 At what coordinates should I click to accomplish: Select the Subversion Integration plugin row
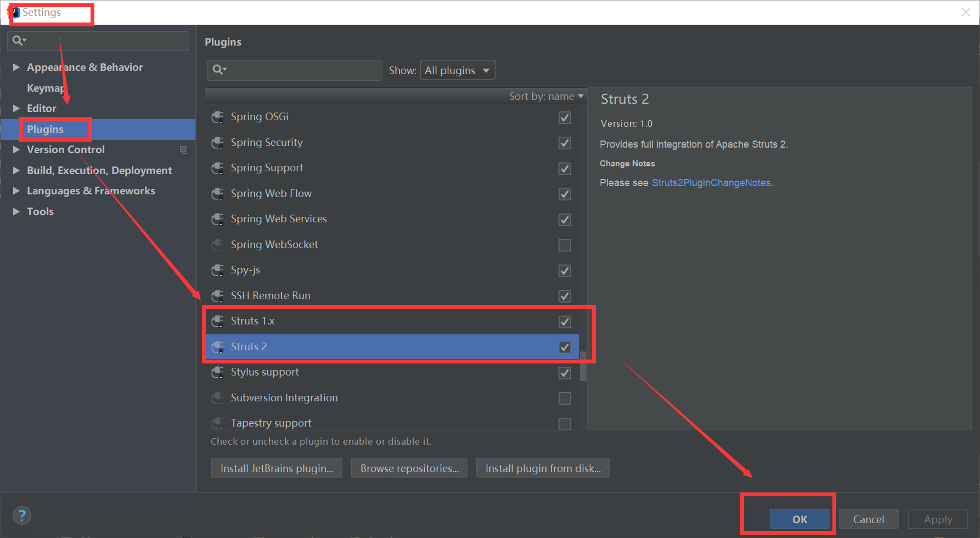pyautogui.click(x=392, y=398)
